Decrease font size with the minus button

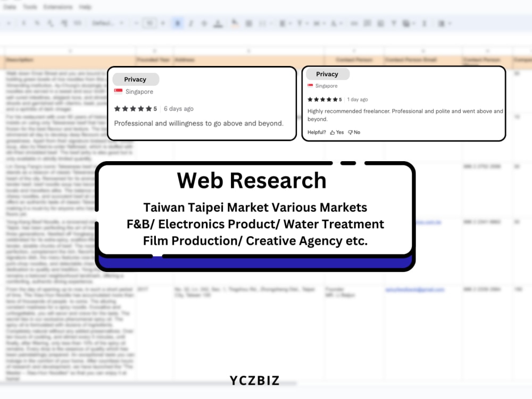tap(136, 23)
